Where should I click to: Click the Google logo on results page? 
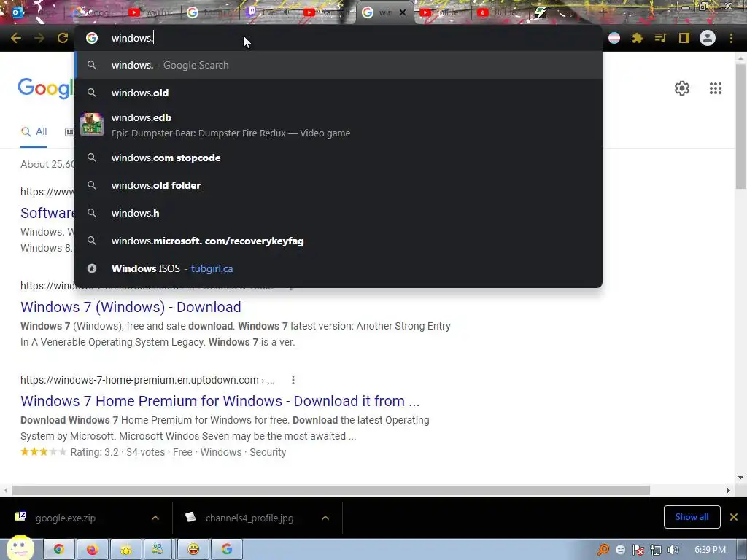pos(46,88)
